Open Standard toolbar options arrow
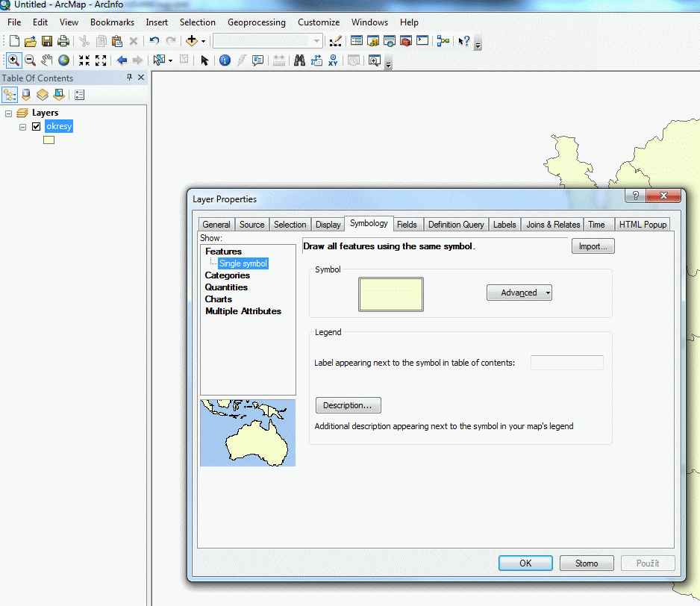This screenshot has height=606, width=700. click(478, 44)
